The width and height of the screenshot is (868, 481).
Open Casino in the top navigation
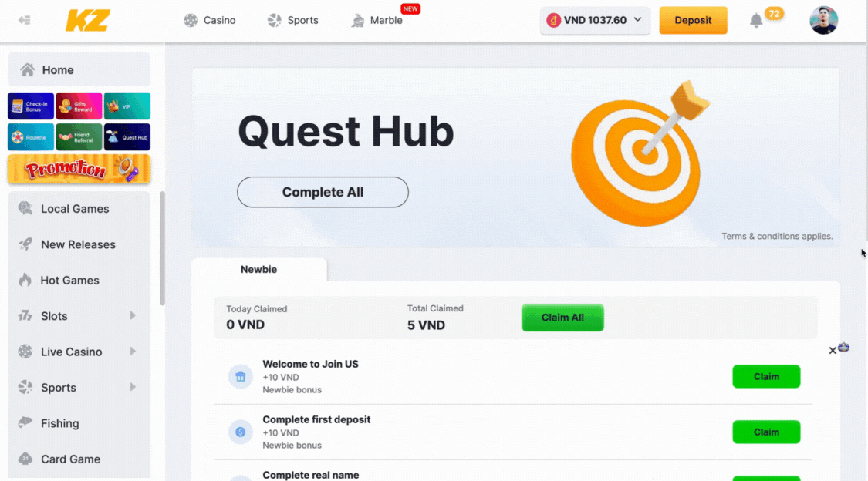(x=210, y=21)
